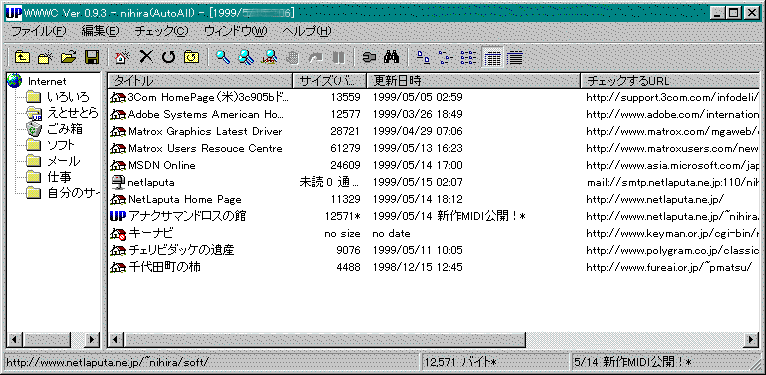766x375 pixels.
Task: Click the folder with refresh arrow icon
Action: (192, 57)
